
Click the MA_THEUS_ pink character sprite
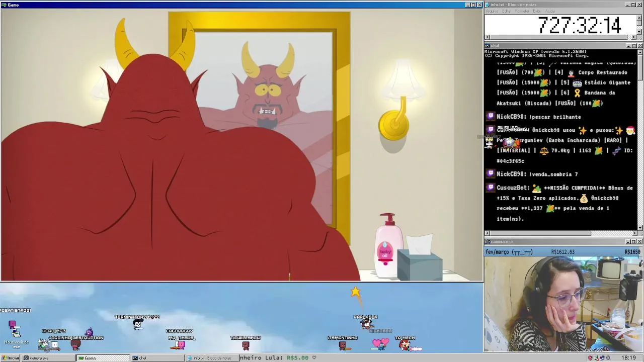click(180, 344)
